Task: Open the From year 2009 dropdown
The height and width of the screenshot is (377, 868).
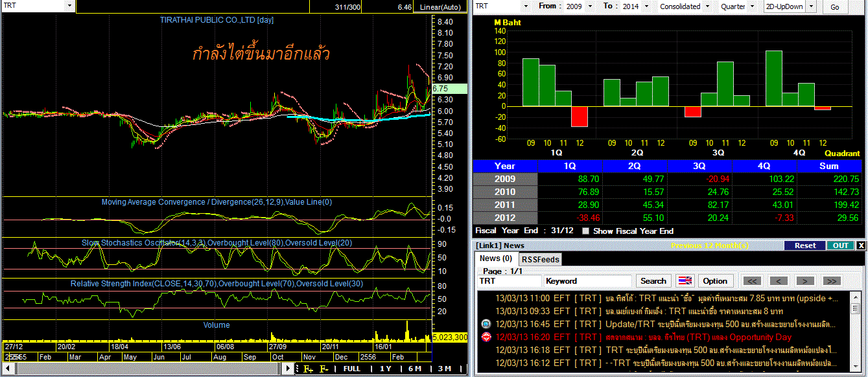Action: coord(579,6)
